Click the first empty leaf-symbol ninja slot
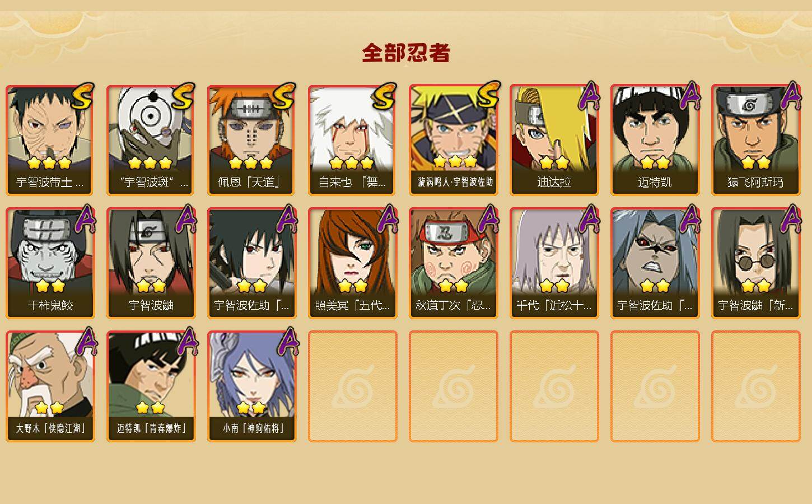Viewport: 812px width, 504px height. click(352, 386)
